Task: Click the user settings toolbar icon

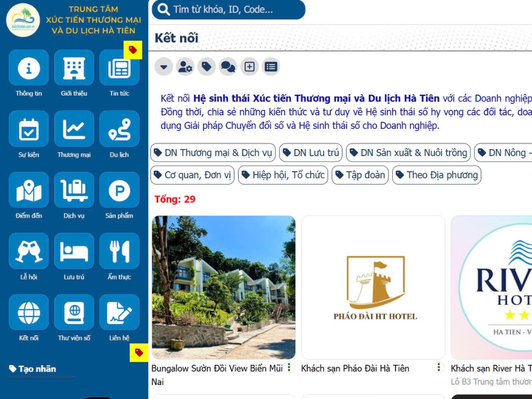Action: tap(185, 66)
